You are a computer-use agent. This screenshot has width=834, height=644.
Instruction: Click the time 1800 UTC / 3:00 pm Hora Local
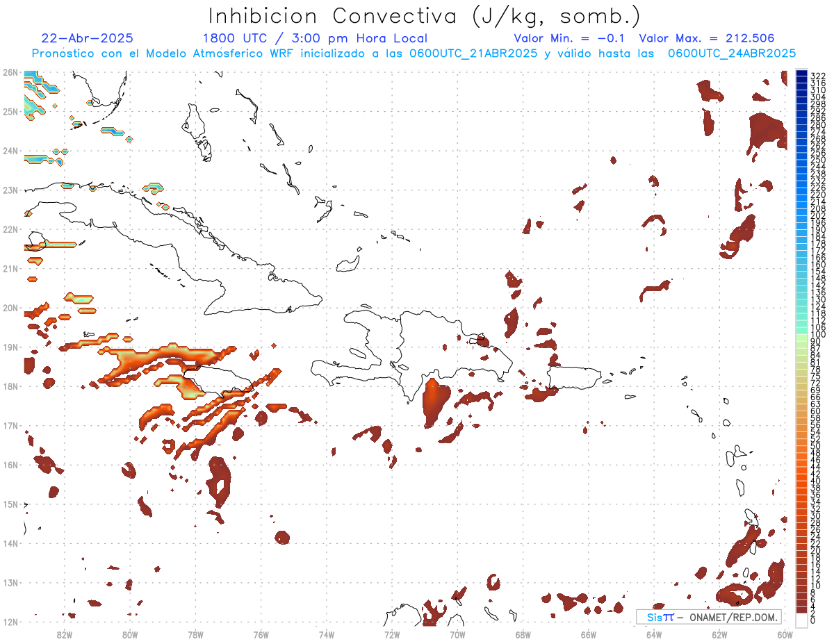pos(315,39)
